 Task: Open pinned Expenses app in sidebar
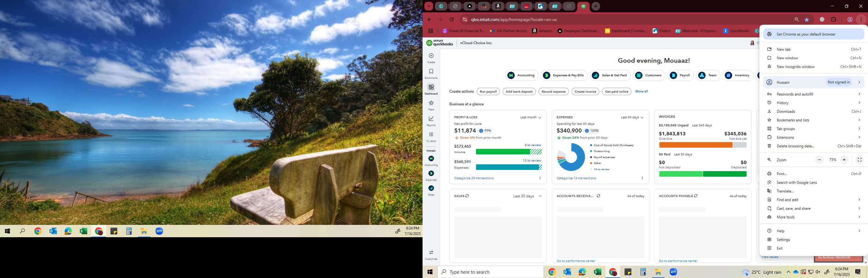pyautogui.click(x=431, y=175)
